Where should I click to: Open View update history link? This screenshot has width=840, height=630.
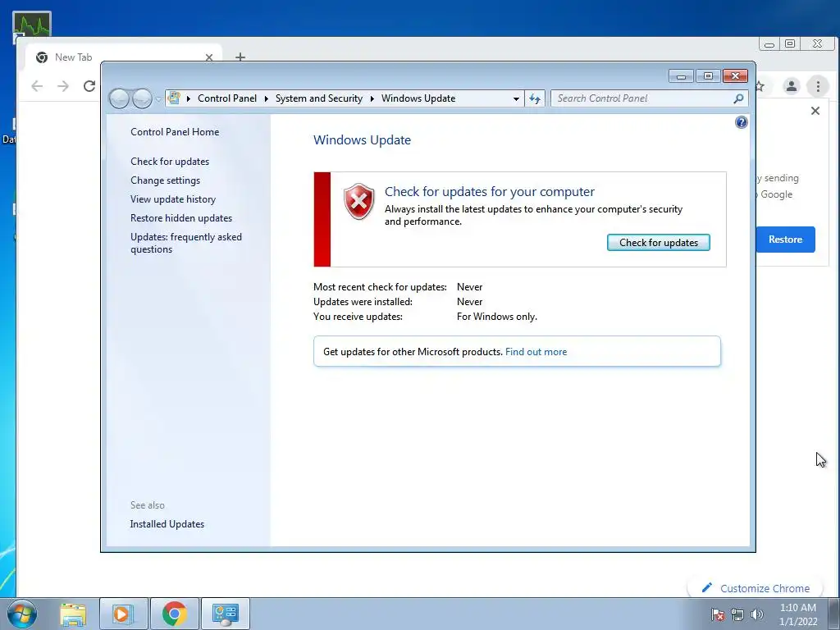[x=173, y=199]
